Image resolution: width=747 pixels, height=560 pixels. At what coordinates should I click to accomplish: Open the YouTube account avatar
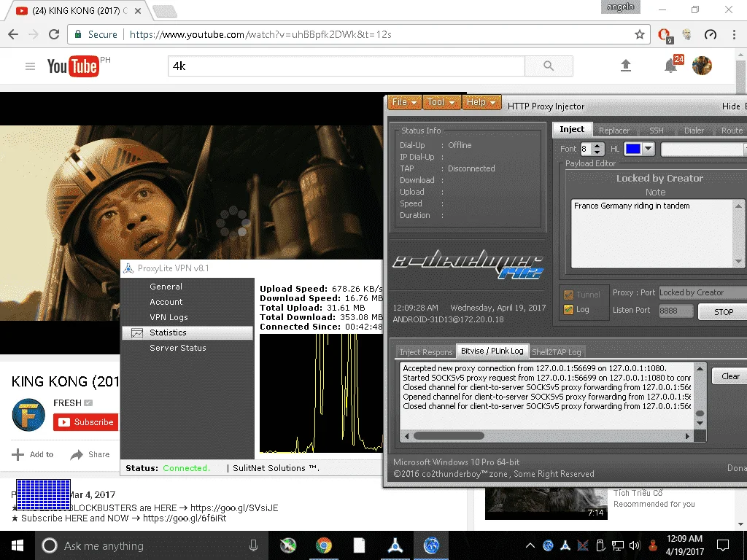click(x=702, y=66)
